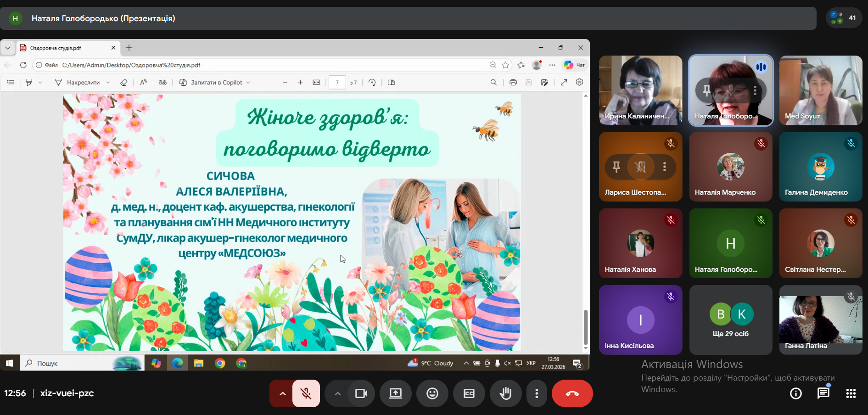Select the Оздоровча студія.pdf browser tab
The width and height of the screenshot is (868, 415).
(64, 48)
